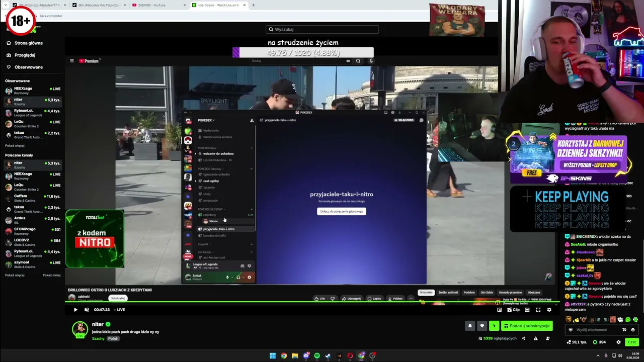
Task: Open a new browser tab
Action: 253,5
